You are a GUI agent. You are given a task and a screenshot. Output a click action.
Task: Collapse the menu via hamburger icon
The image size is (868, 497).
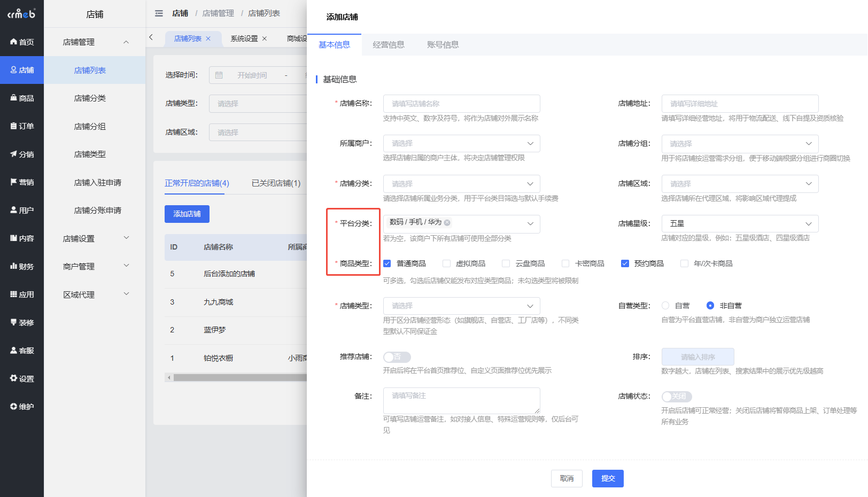click(159, 13)
